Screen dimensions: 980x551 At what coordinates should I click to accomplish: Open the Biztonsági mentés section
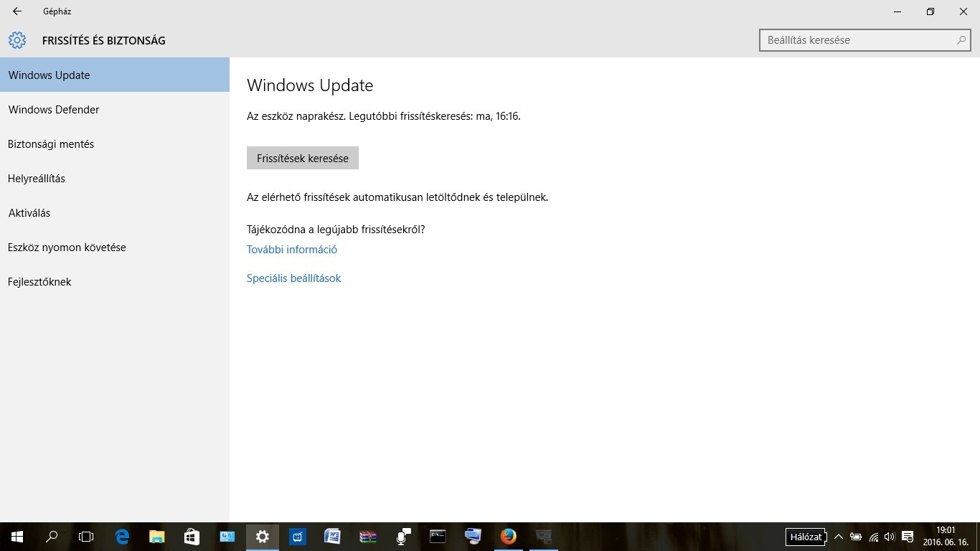click(x=115, y=143)
